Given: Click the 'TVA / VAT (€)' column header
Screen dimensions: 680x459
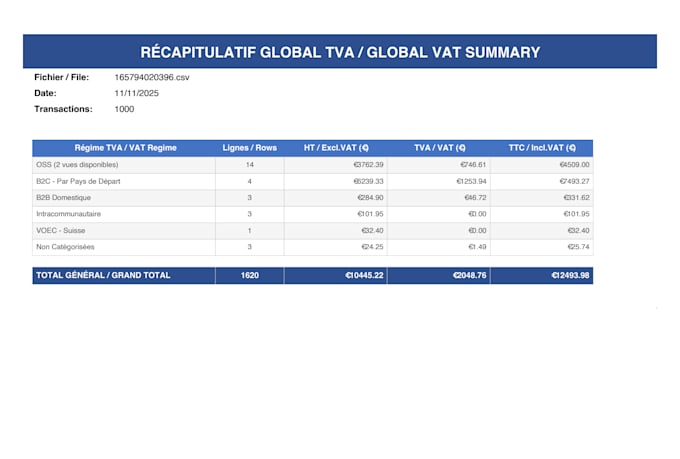Looking at the screenshot, I should click(x=440, y=148).
